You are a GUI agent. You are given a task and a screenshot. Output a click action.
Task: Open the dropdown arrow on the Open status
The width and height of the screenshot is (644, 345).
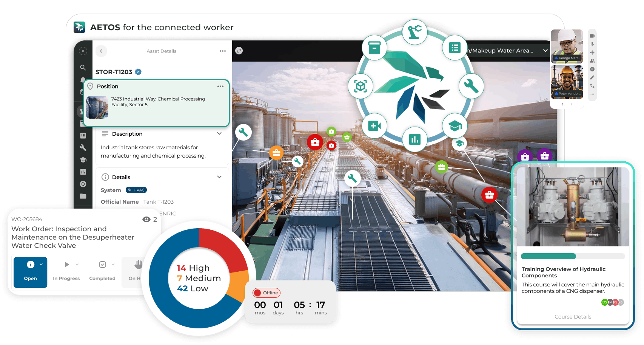pyautogui.click(x=41, y=265)
